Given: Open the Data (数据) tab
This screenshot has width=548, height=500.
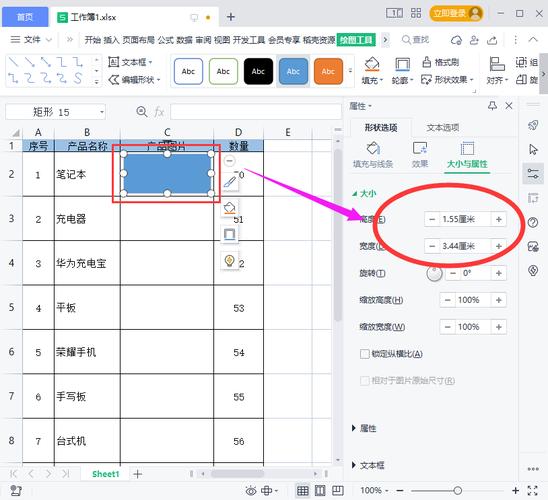Looking at the screenshot, I should (x=184, y=40).
